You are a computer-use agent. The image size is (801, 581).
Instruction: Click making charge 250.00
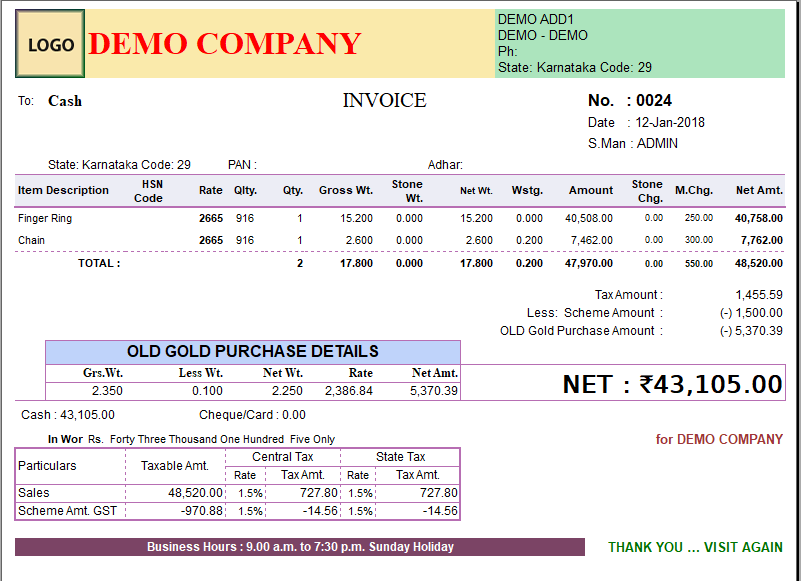[x=699, y=218]
